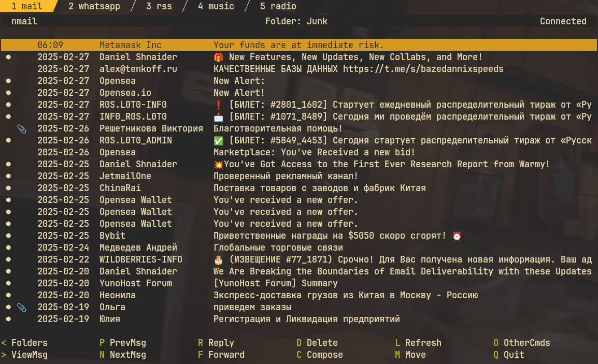Click the paperclip icon on Решетникова Виктория's message
This screenshot has width=598, height=364.
coord(21,128)
